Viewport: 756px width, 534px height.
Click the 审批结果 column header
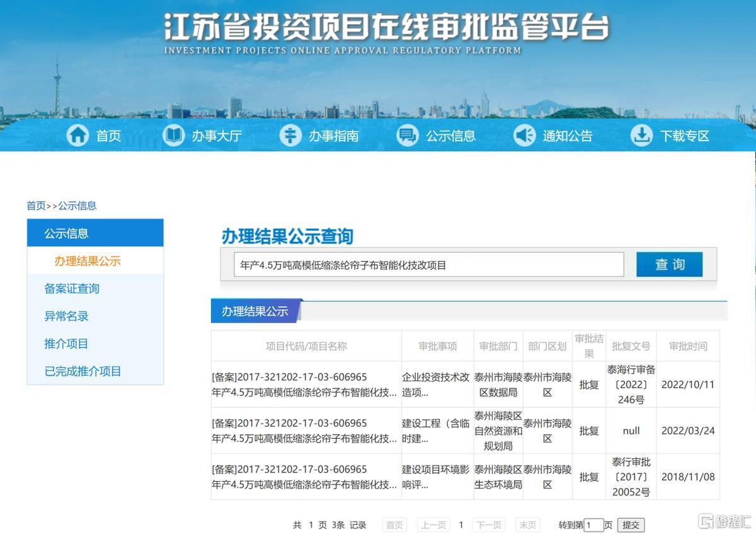pyautogui.click(x=589, y=346)
